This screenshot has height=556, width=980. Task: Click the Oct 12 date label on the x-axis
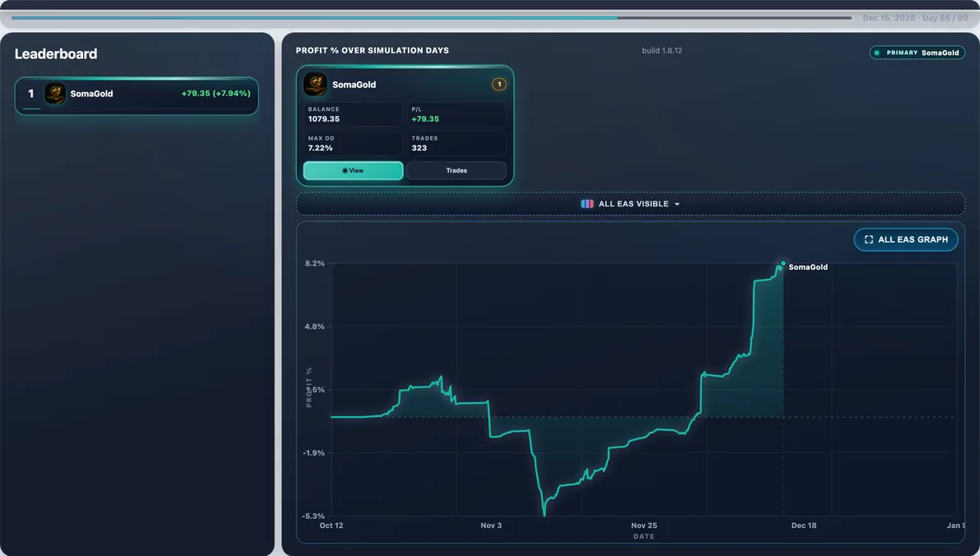click(x=331, y=526)
